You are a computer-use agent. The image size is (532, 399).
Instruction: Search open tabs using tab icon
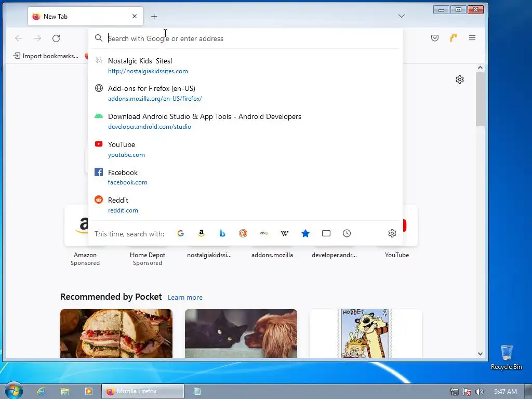(326, 233)
